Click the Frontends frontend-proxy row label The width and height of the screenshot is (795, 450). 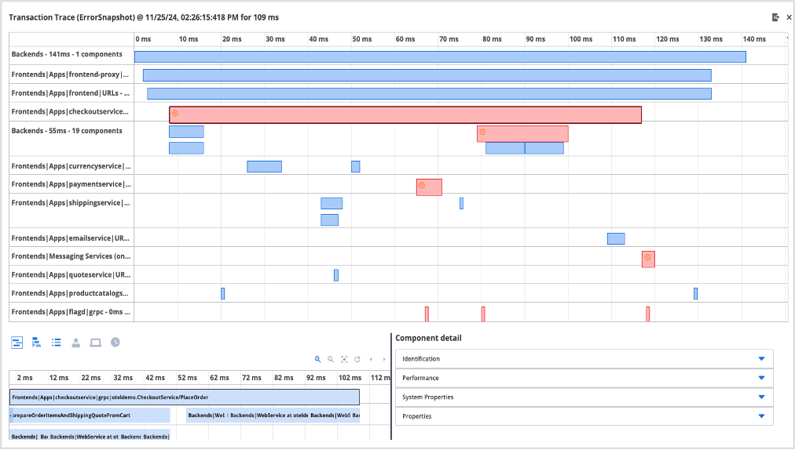(70, 75)
